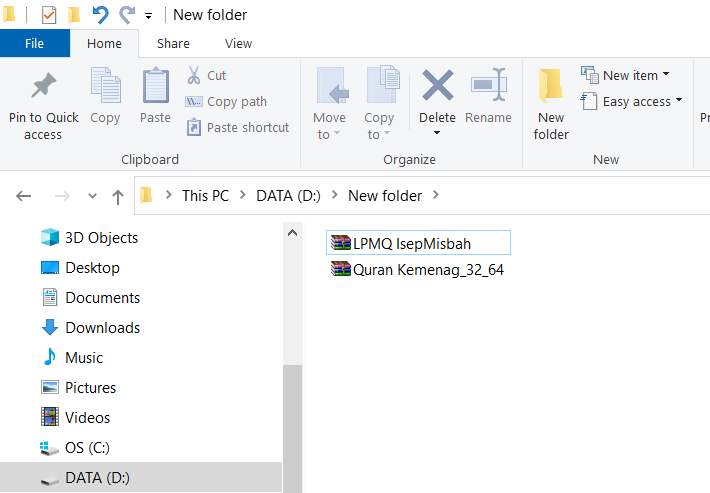Click the Paste clipboard icon
Viewport: 710px width, 493px height.
point(156,85)
